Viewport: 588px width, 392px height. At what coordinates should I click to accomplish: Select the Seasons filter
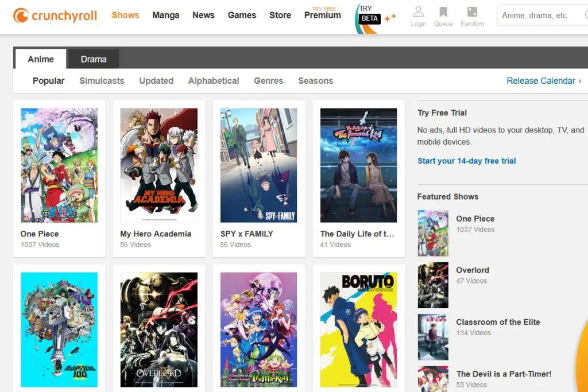pos(315,80)
